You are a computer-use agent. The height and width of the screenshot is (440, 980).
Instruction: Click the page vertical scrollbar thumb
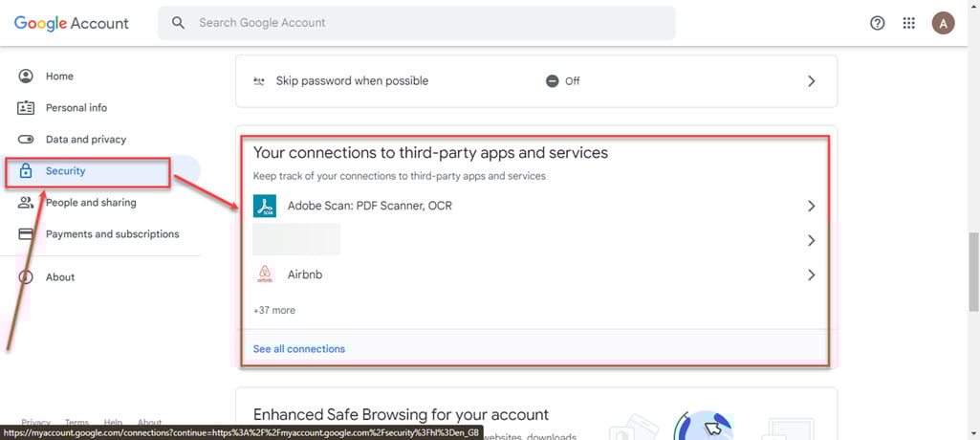(973, 272)
